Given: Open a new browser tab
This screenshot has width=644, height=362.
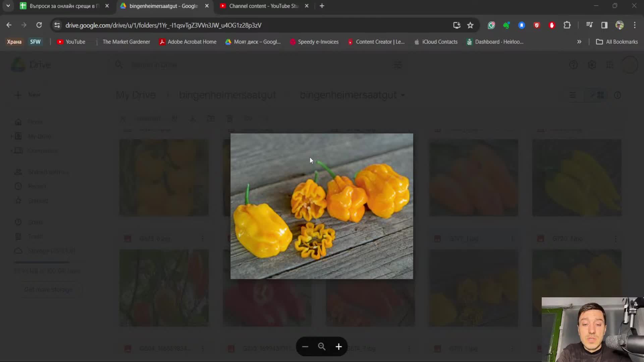Looking at the screenshot, I should [x=322, y=6].
